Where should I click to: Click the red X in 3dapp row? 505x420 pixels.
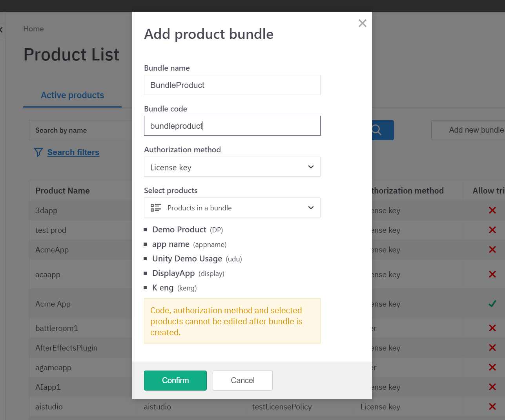click(492, 210)
